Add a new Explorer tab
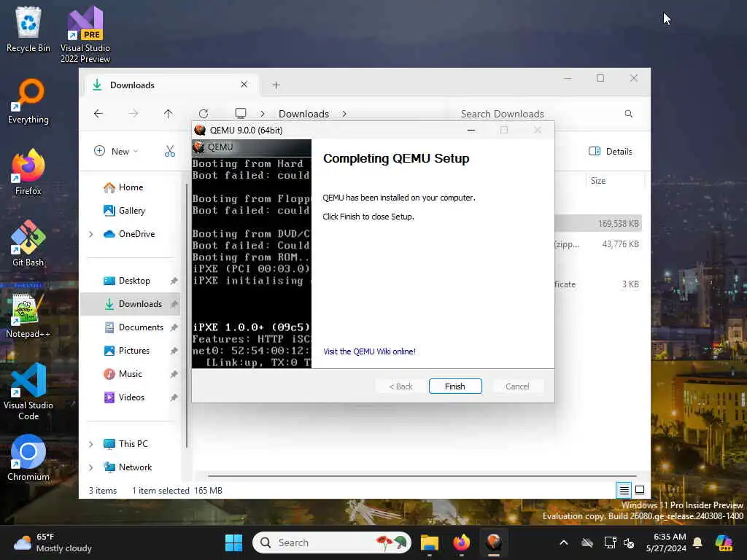747x560 pixels. click(276, 85)
